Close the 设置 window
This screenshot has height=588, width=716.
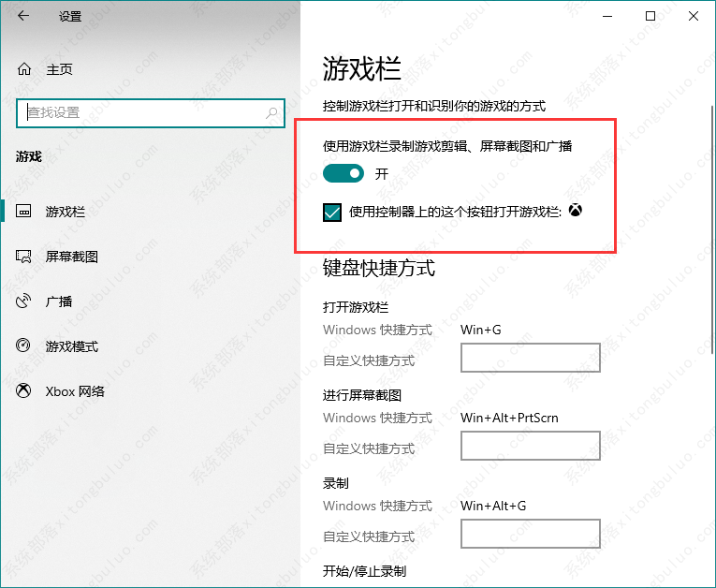tap(693, 17)
